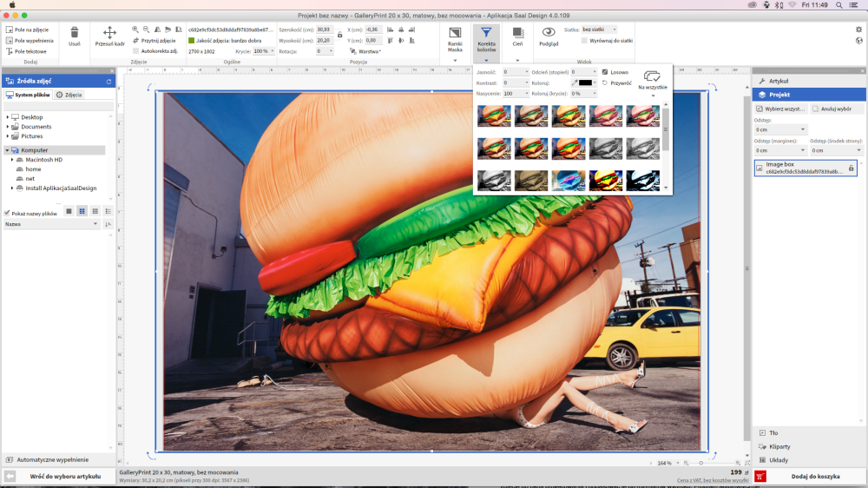868x488 pixels.
Task: Open settings gear in top right
Action: [x=858, y=30]
